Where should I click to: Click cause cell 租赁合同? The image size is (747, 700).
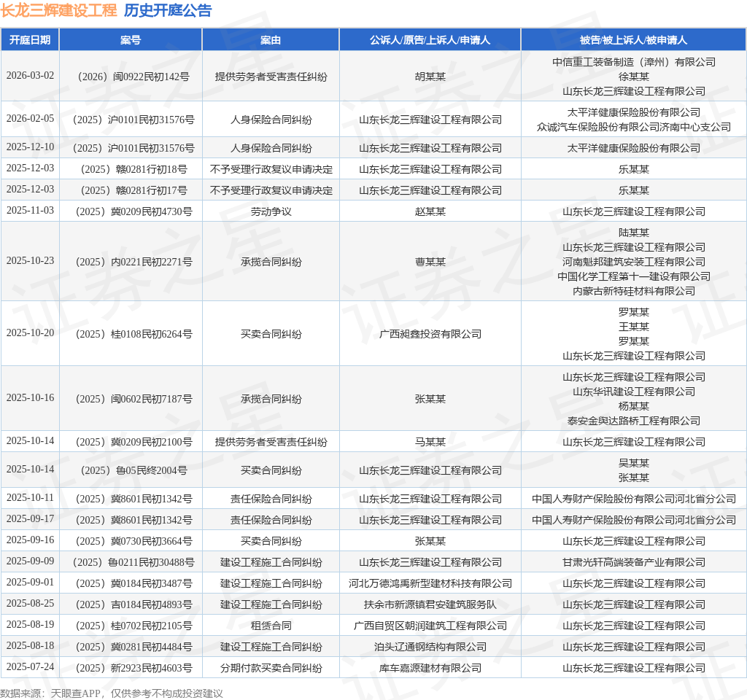[271, 626]
